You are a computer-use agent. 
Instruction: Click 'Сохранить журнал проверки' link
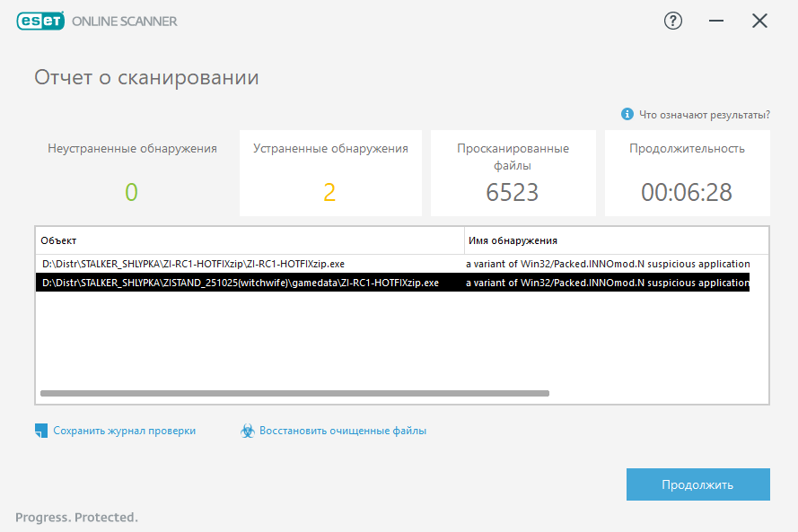tap(124, 431)
